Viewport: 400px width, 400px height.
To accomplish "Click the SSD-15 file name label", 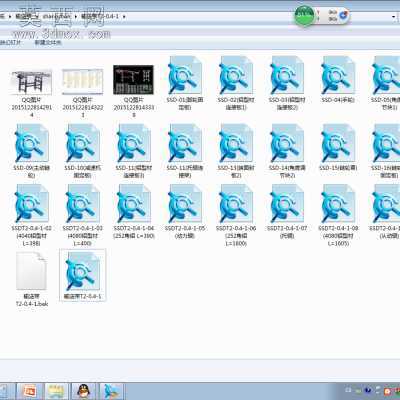I will point(338,167).
